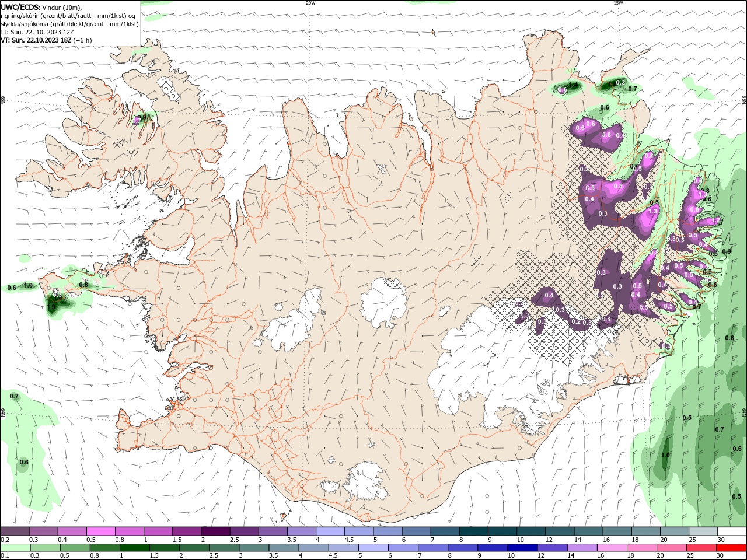Pick the rain-scale swatch labeled 20
747x560 pixels.
tap(671, 548)
